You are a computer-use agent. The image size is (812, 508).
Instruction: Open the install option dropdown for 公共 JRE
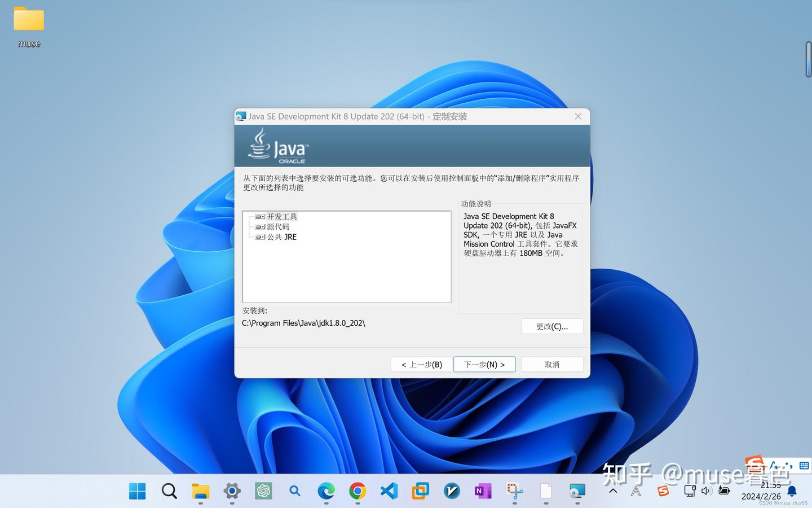(x=259, y=237)
